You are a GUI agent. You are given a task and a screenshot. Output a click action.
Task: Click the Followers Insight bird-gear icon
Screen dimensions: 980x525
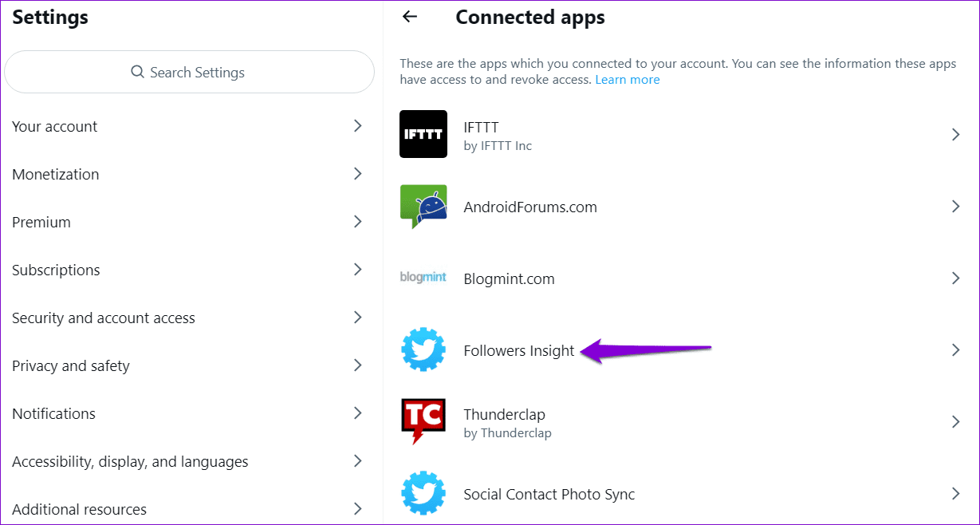pyautogui.click(x=423, y=349)
